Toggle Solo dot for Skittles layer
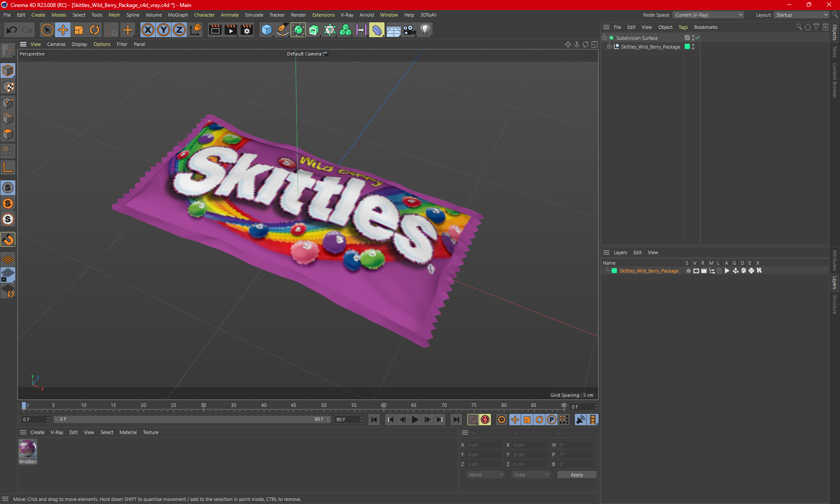Viewport: 840px width, 504px height. point(688,271)
